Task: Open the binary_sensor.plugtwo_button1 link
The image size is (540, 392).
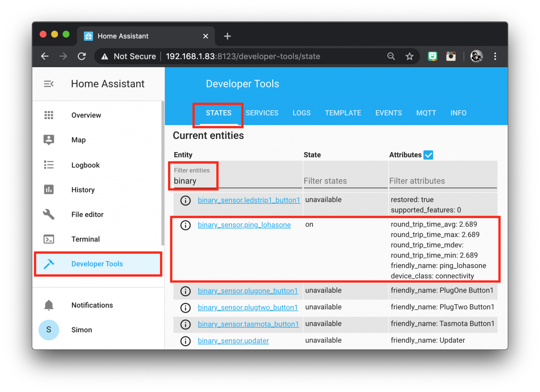Action: [247, 308]
